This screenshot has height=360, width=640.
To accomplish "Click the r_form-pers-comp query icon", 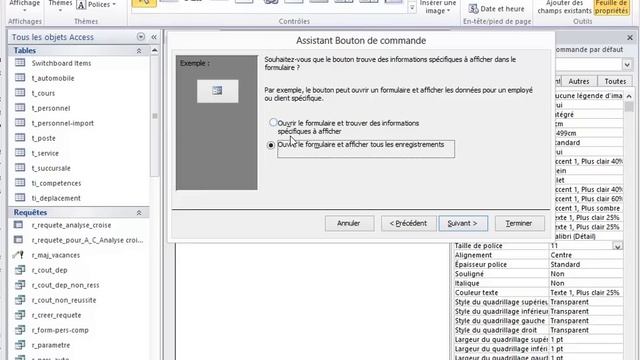I will pyautogui.click(x=20, y=330).
